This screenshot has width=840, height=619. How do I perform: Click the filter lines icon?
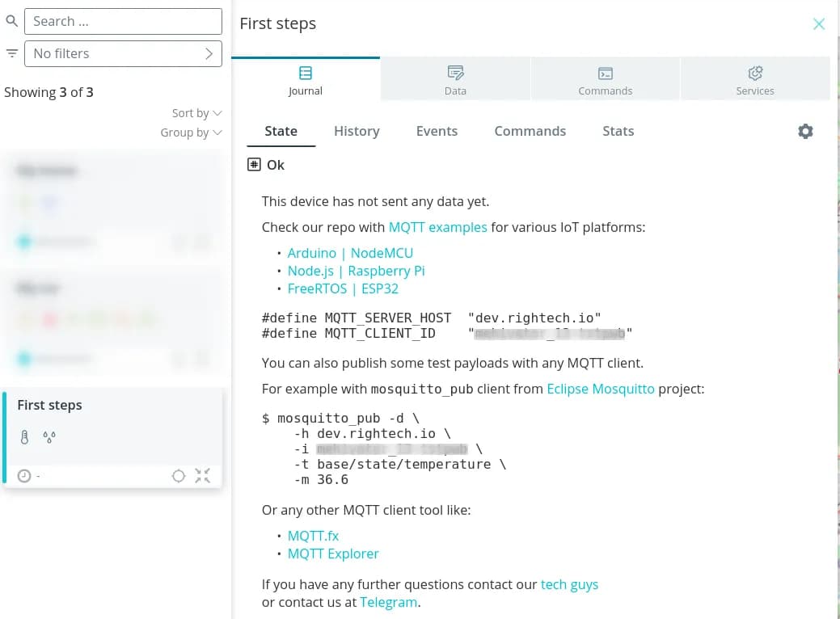click(x=12, y=53)
